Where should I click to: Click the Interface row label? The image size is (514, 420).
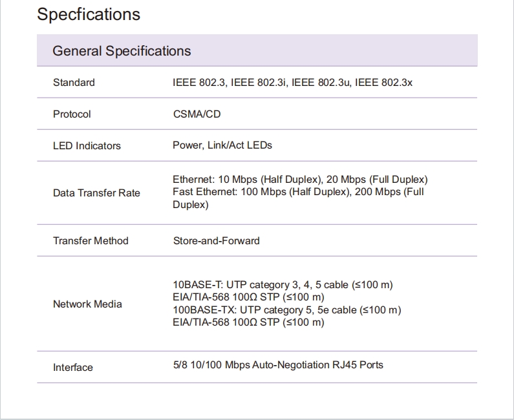click(x=73, y=368)
